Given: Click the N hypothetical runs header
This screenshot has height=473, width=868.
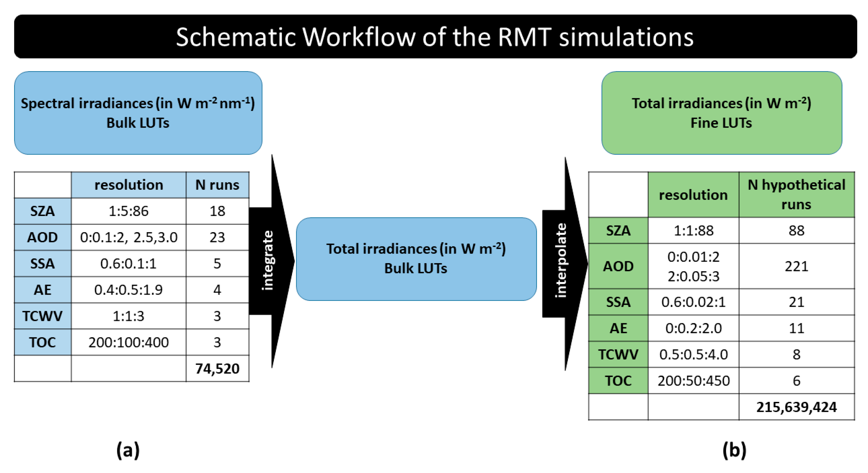Looking at the screenshot, I should tap(796, 195).
